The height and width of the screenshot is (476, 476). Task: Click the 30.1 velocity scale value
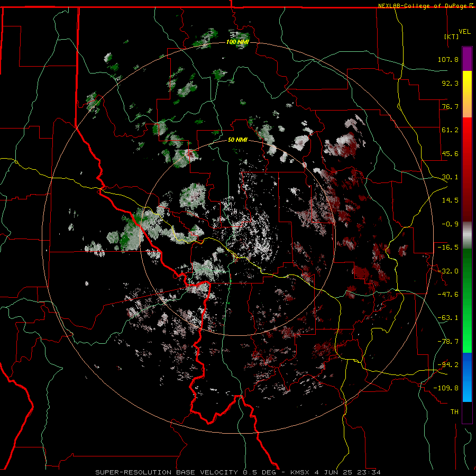[450, 177]
